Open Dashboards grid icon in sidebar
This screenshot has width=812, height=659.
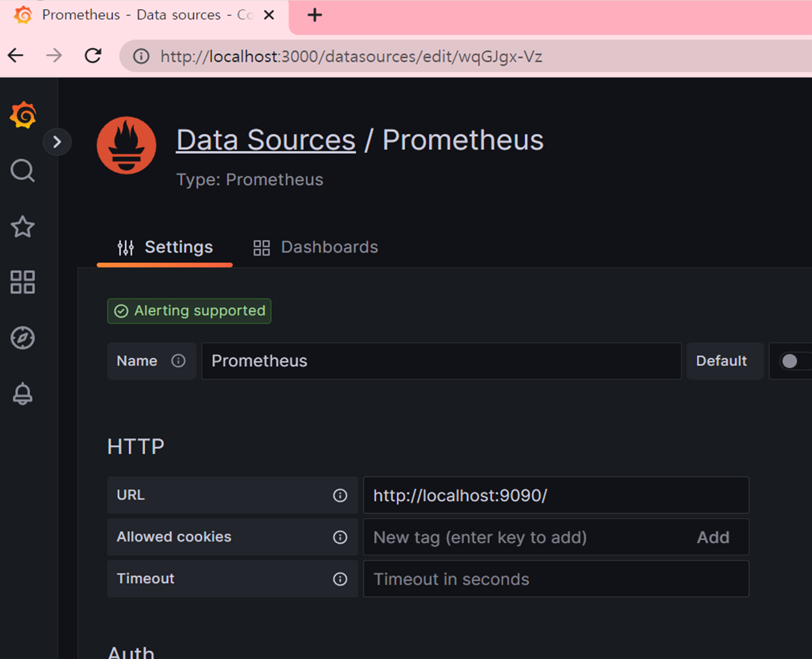[23, 282]
